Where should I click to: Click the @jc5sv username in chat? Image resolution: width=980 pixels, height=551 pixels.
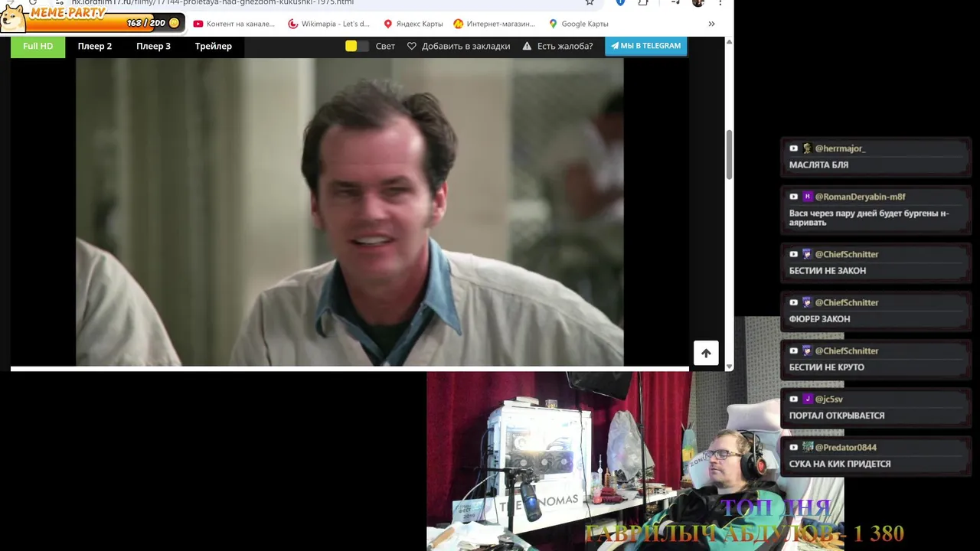click(x=828, y=399)
